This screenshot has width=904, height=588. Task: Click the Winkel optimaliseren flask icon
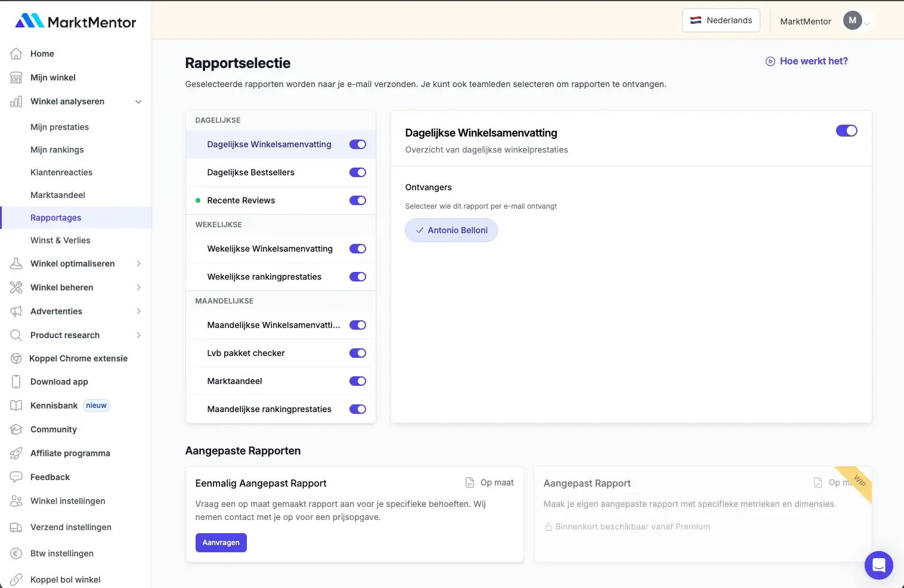(x=16, y=264)
